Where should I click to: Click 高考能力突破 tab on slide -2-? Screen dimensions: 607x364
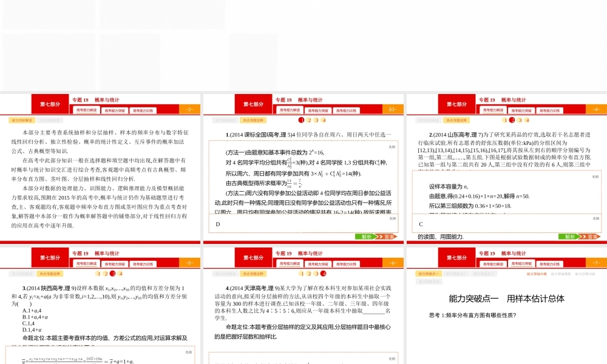click(x=115, y=110)
